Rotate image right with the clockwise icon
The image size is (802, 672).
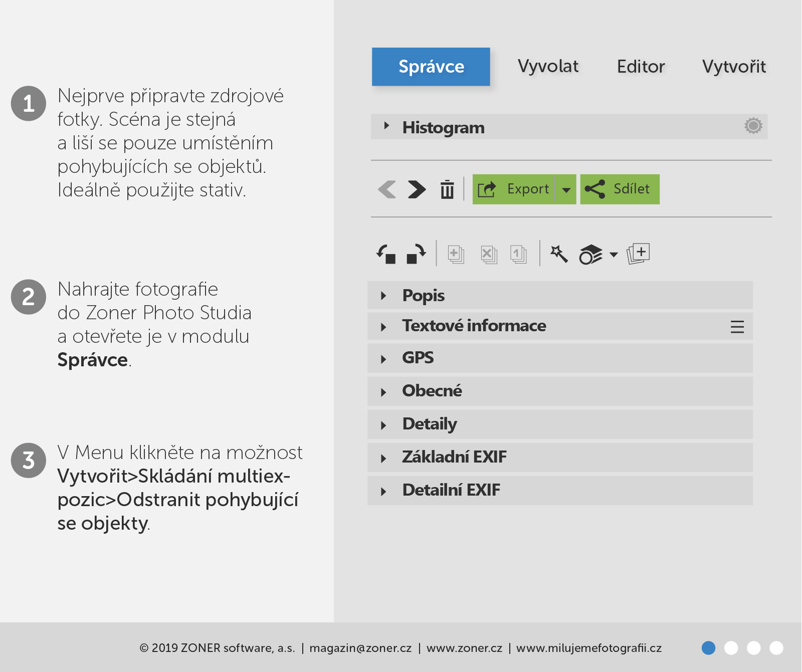click(x=416, y=254)
